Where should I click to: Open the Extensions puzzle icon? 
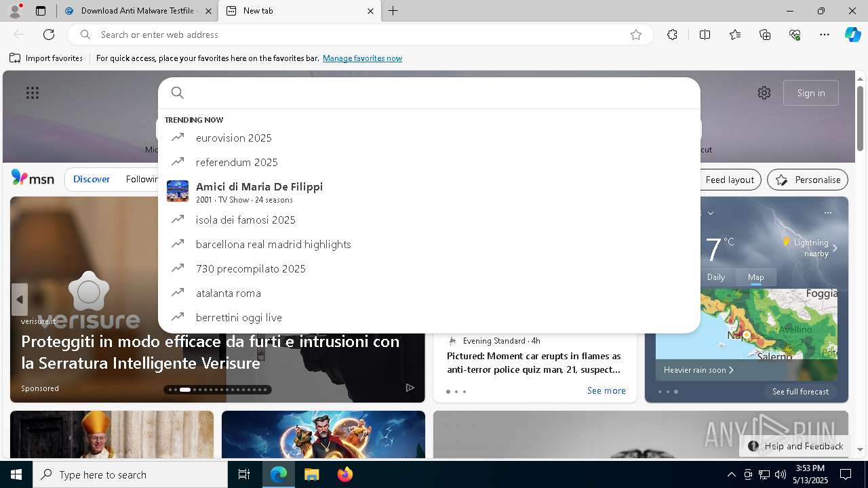click(672, 35)
